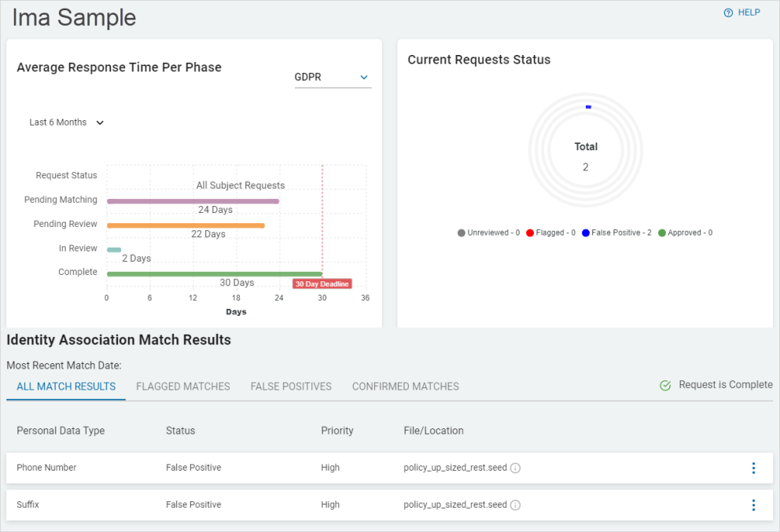Image resolution: width=780 pixels, height=532 pixels.
Task: Click the Request is Complete checkmark icon
Action: tap(665, 385)
